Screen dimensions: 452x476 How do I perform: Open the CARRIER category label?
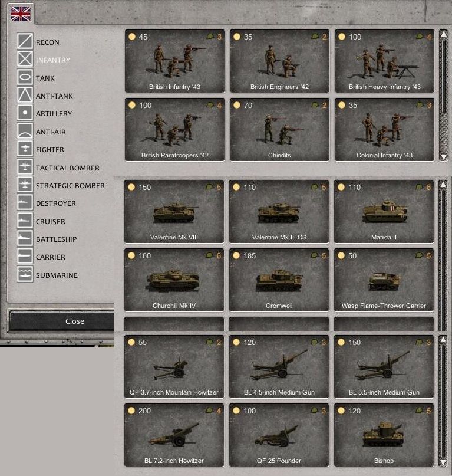click(x=50, y=257)
